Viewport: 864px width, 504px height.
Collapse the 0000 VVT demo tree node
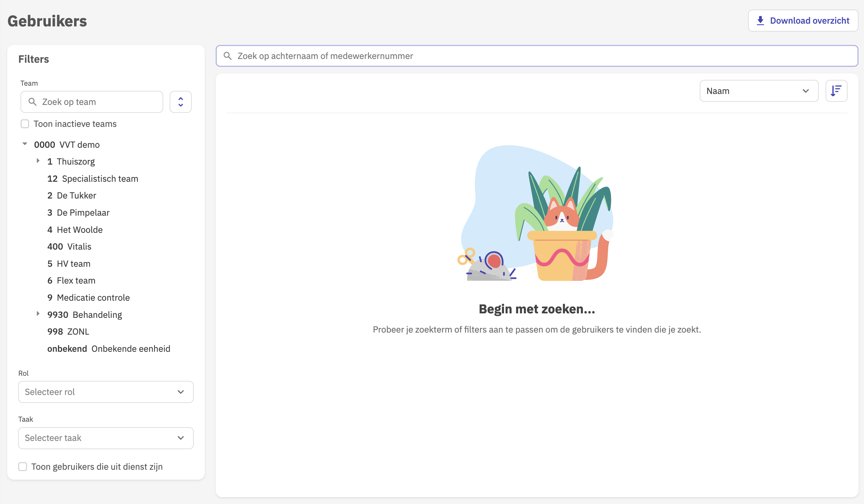click(25, 144)
